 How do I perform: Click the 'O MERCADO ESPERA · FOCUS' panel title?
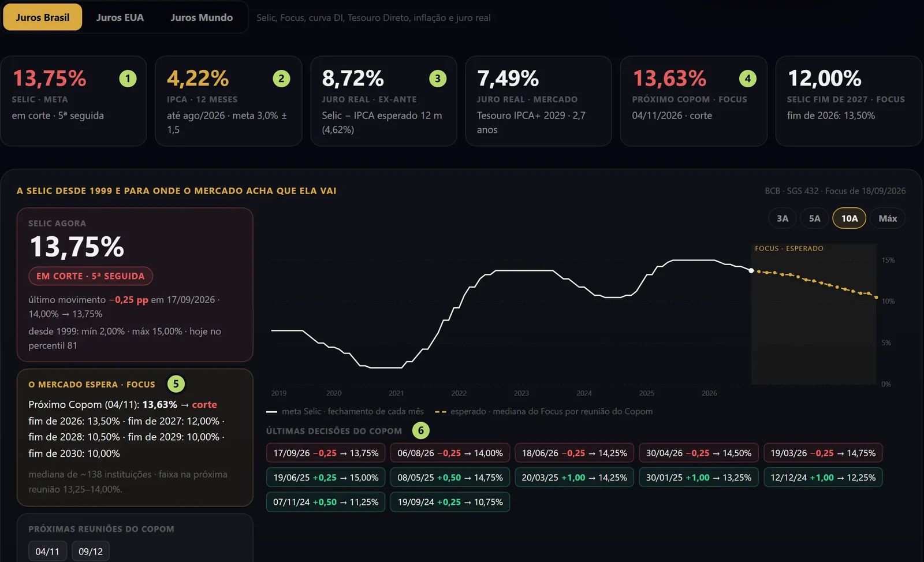92,385
